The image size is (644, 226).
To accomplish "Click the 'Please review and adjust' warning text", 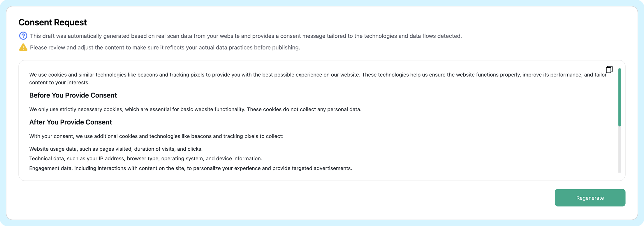I will click(x=165, y=48).
